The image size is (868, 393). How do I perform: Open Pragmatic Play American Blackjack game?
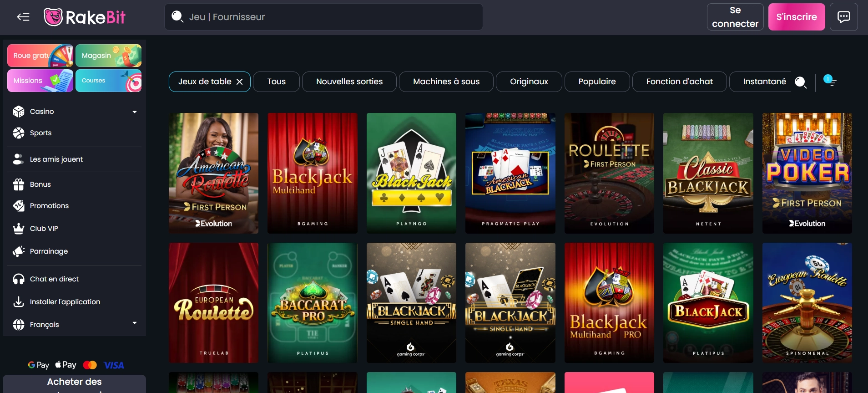click(x=510, y=173)
